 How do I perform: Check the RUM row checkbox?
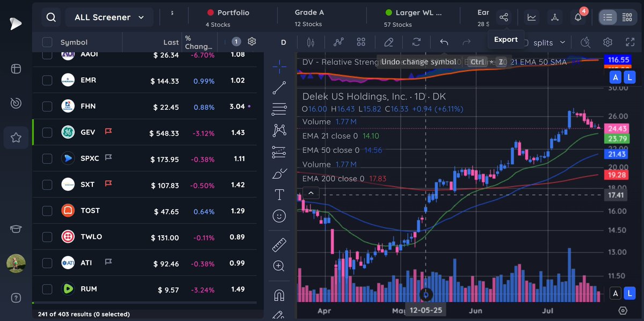(x=47, y=289)
